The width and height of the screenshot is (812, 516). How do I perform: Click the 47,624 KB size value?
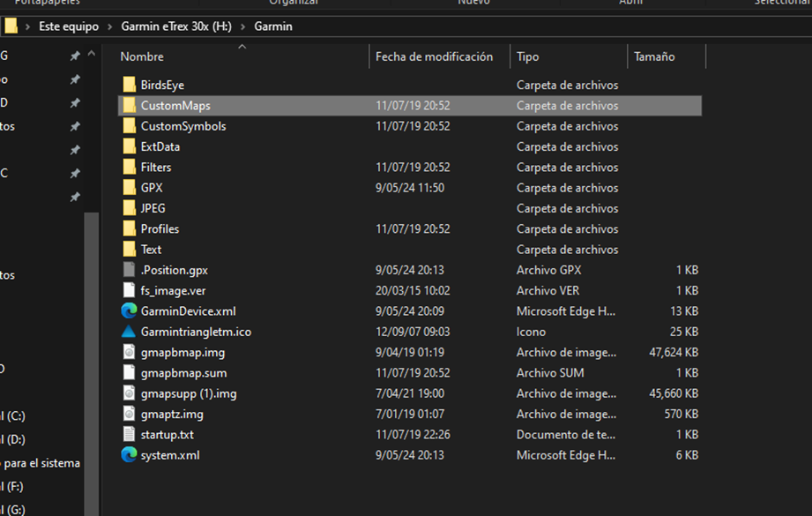coord(674,352)
